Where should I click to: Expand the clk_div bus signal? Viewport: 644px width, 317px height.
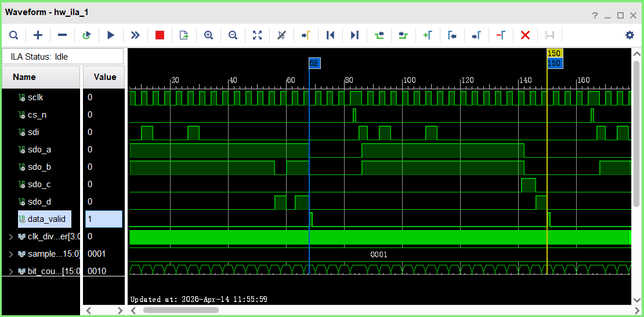(x=11, y=236)
